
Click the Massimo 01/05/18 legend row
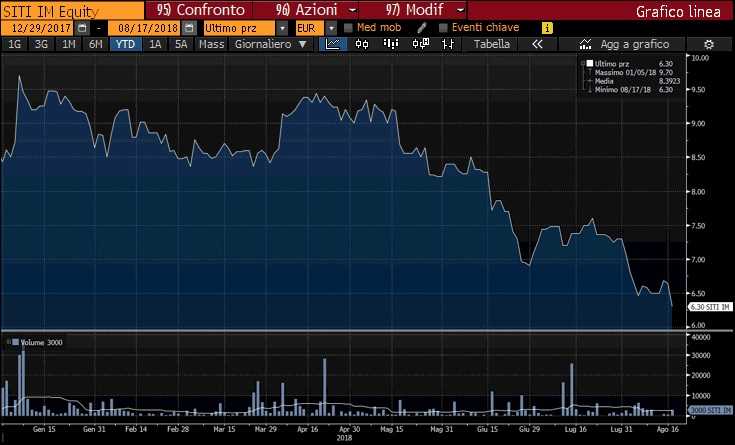tap(633, 72)
